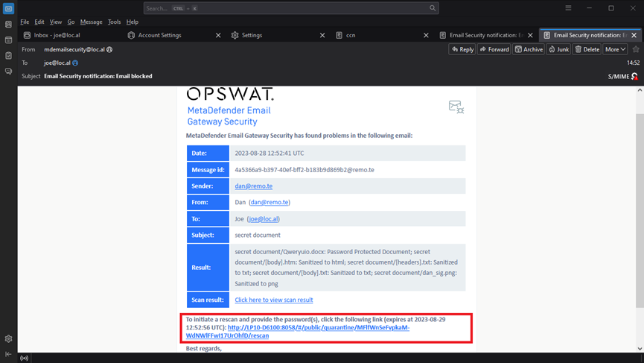Click the OPSWAT logo
Viewport: 644px width, 363px height.
click(230, 94)
